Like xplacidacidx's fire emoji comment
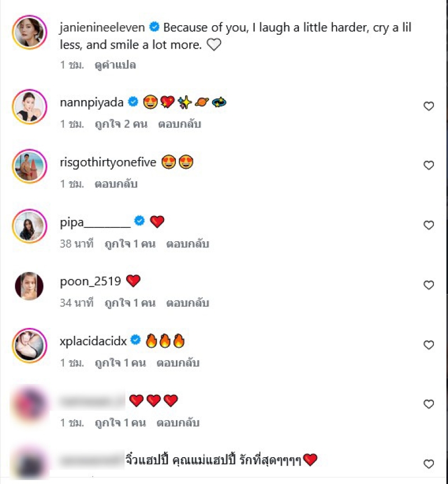 [x=428, y=345]
